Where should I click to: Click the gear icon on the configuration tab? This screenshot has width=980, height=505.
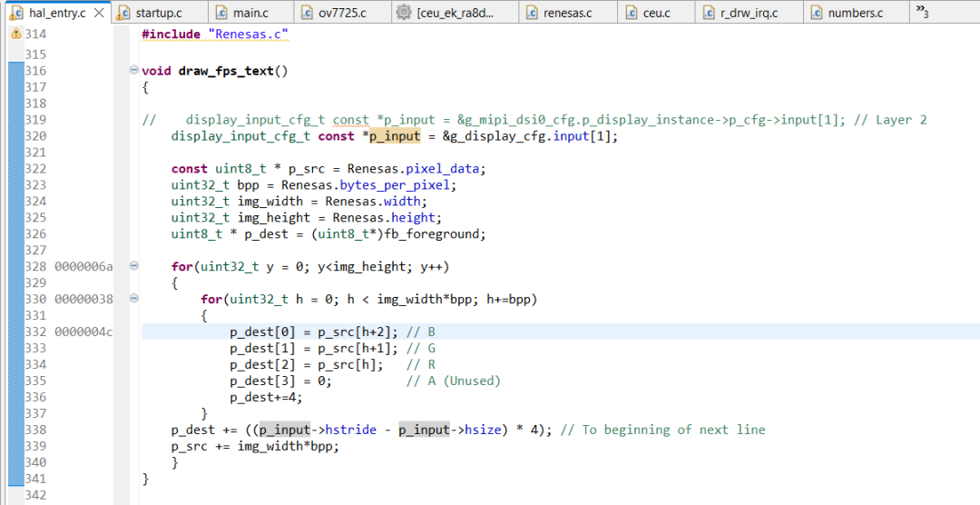[404, 13]
